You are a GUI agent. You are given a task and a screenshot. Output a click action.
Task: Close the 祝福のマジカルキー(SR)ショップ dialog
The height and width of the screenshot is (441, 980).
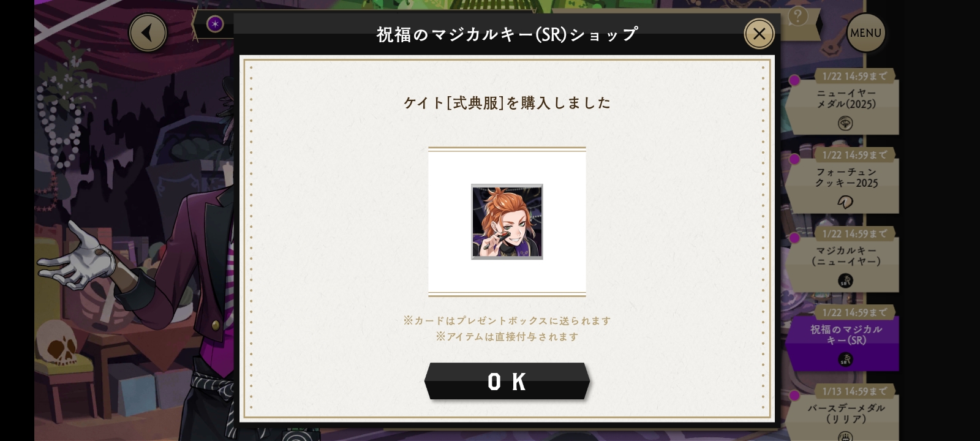tap(759, 34)
